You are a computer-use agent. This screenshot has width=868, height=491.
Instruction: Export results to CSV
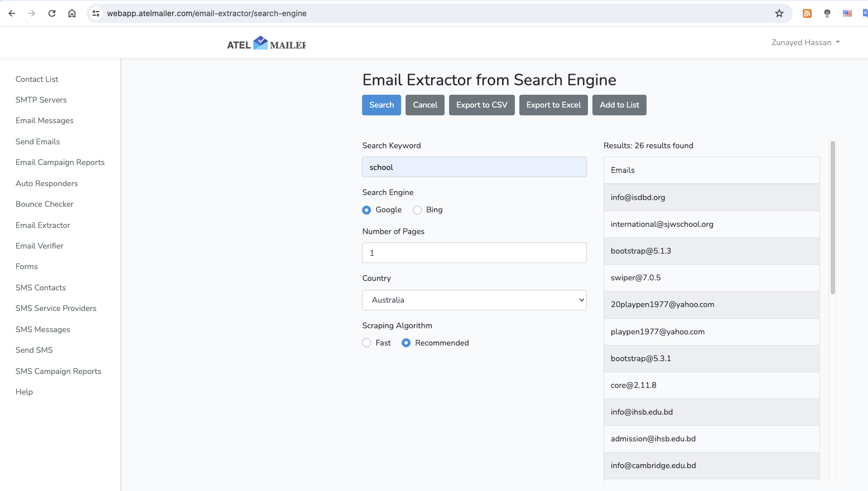[482, 105]
